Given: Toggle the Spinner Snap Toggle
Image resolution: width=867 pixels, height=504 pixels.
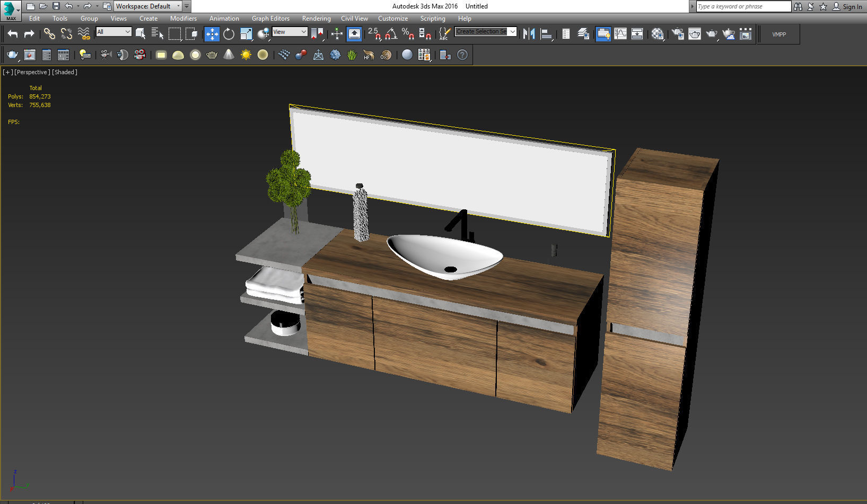Looking at the screenshot, I should (425, 34).
